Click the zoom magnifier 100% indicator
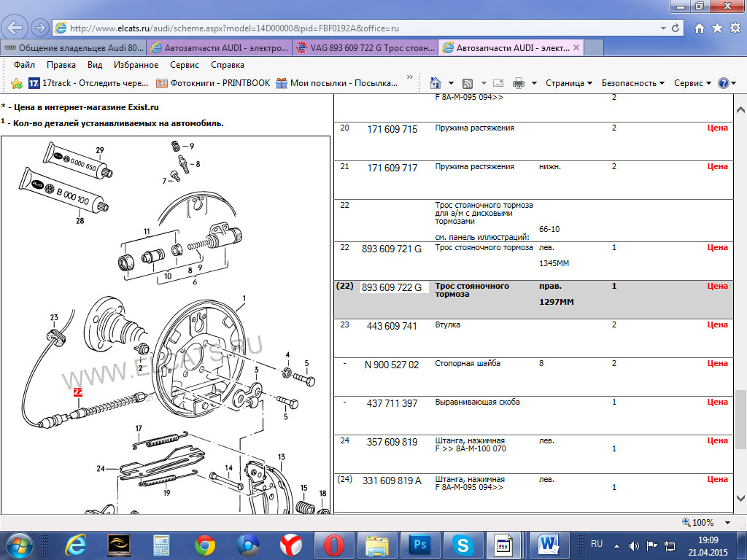 pyautogui.click(x=698, y=522)
